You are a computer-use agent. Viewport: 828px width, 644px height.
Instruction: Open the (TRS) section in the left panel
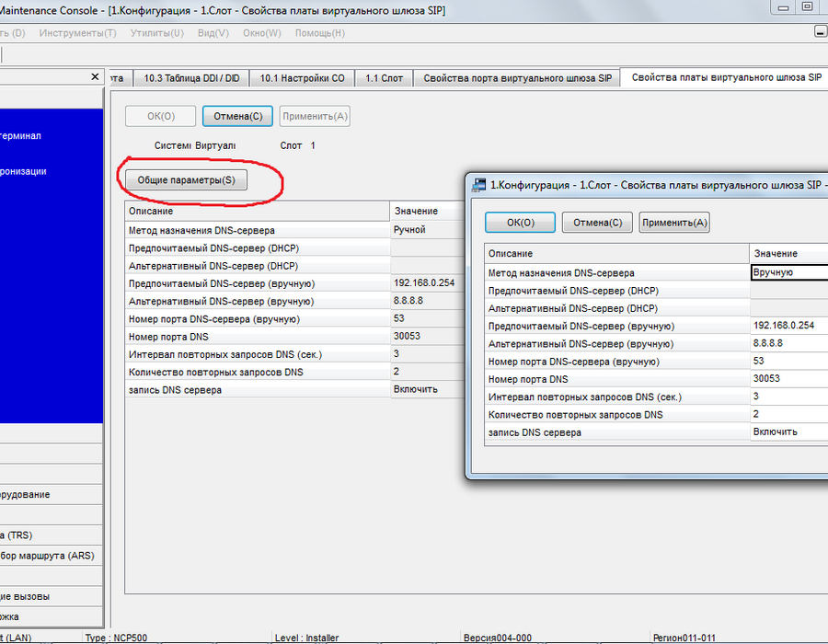[51, 535]
